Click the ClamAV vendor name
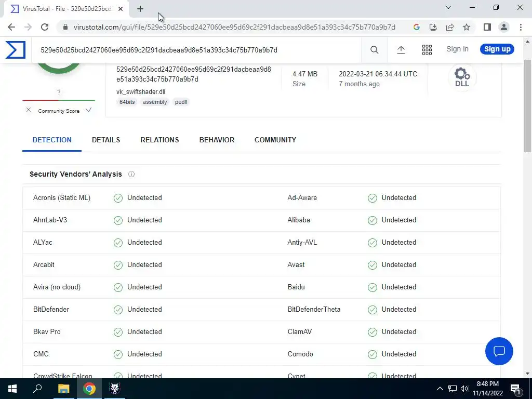Screen dimensions: 532x399 (x=300, y=332)
